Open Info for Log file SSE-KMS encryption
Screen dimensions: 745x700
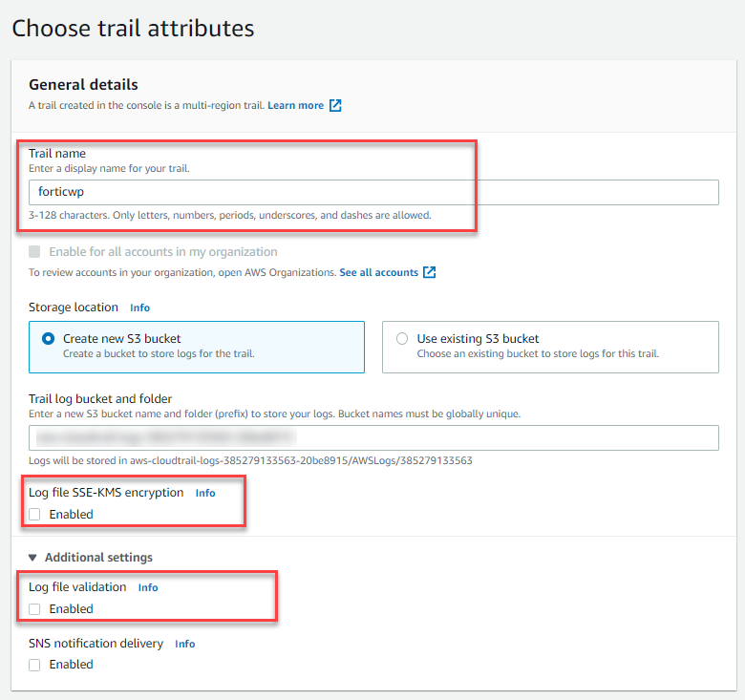click(x=205, y=493)
